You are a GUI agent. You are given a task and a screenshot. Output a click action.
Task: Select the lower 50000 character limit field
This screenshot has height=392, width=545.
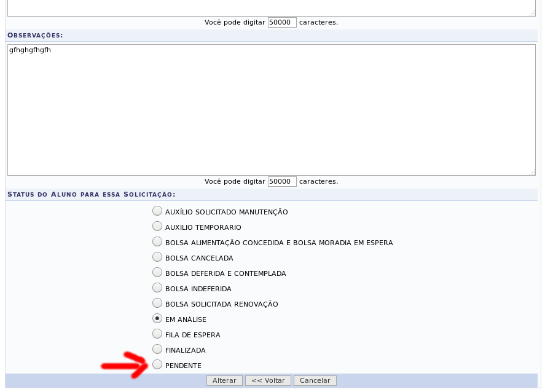click(x=281, y=181)
